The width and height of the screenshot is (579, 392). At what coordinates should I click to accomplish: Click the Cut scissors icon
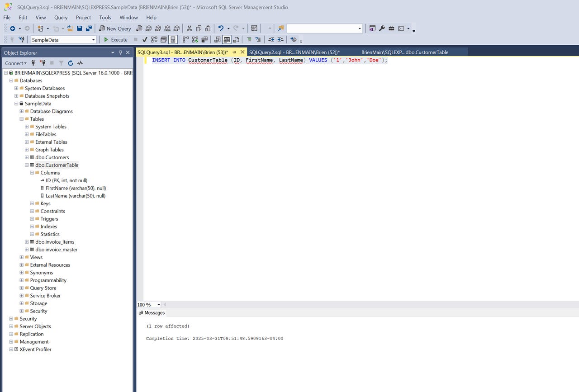pyautogui.click(x=189, y=28)
